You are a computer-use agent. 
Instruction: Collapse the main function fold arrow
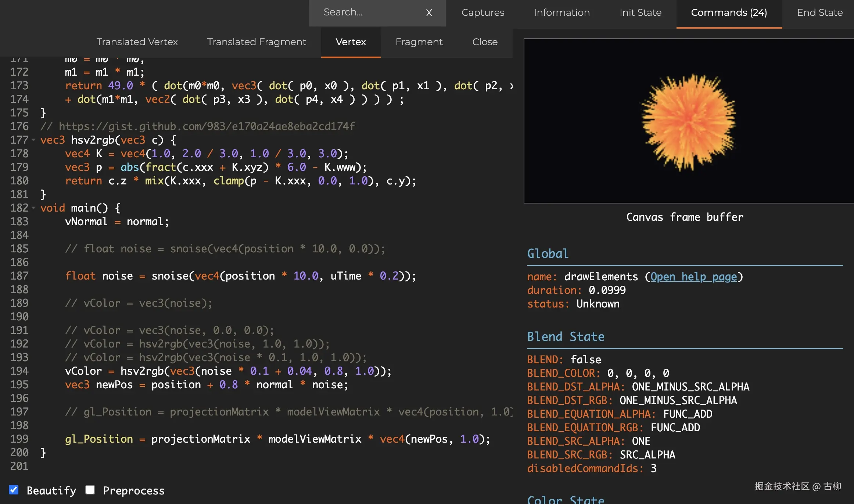click(x=33, y=208)
